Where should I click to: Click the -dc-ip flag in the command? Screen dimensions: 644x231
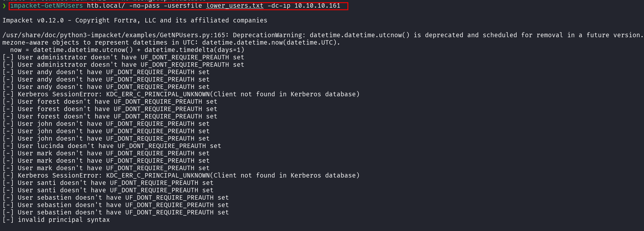click(x=279, y=6)
